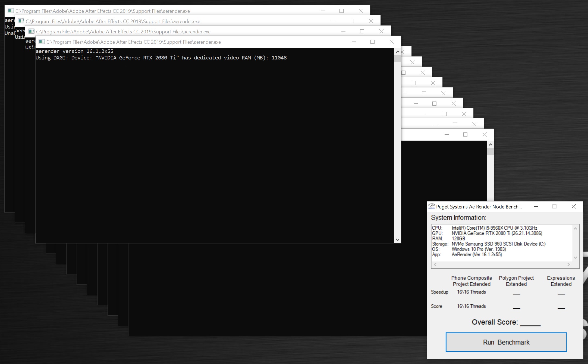Click the frontmost console's vertical scrollbar thumb
Image resolution: width=588 pixels, height=364 pixels.
click(398, 58)
